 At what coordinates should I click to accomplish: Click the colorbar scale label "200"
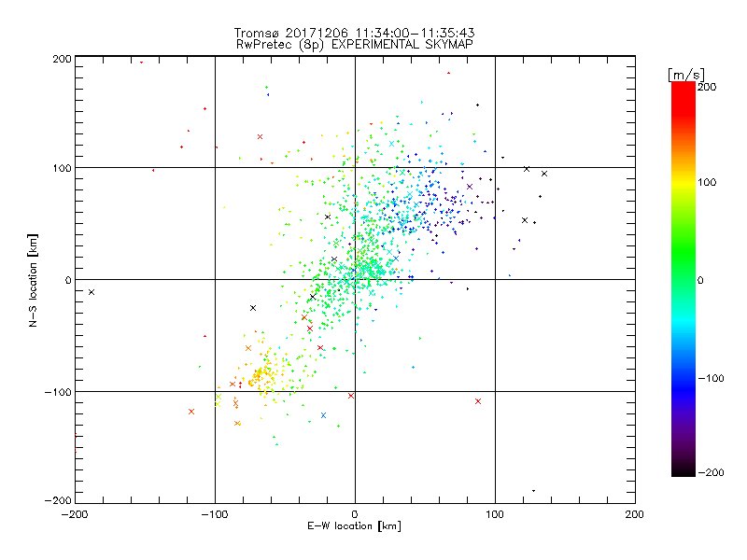click(707, 87)
